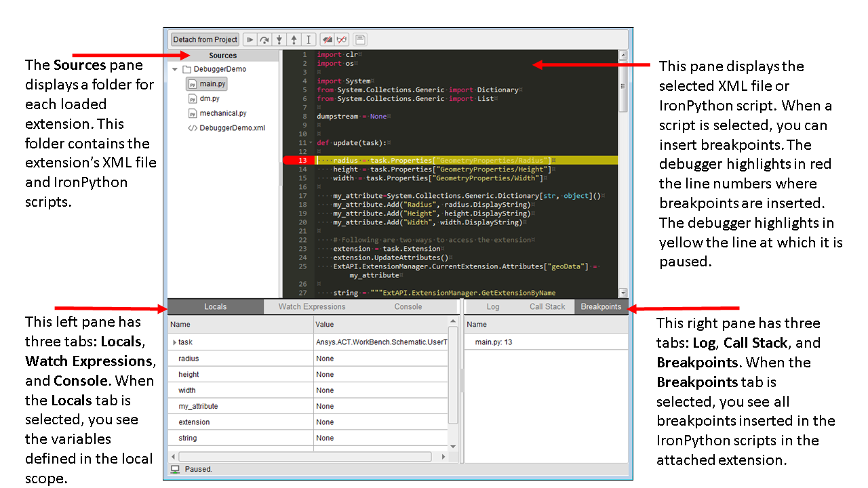This screenshot has height=488, width=868.
Task: Expand the task variable in Locals
Action: click(174, 343)
